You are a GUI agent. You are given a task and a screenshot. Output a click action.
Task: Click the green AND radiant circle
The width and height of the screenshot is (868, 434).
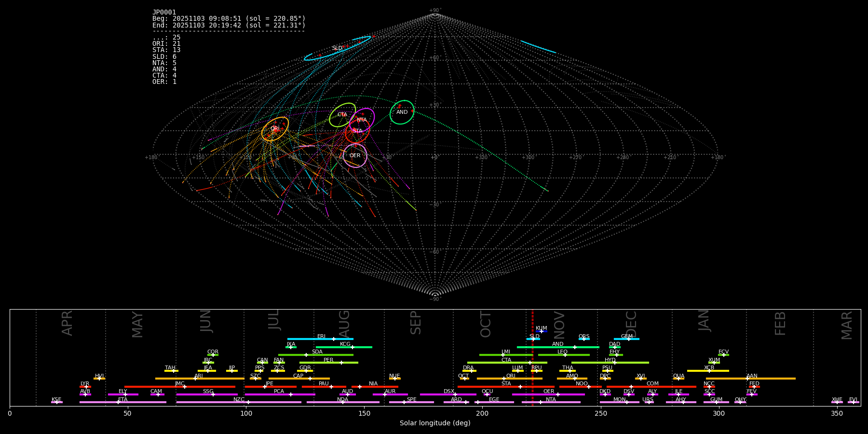click(402, 112)
